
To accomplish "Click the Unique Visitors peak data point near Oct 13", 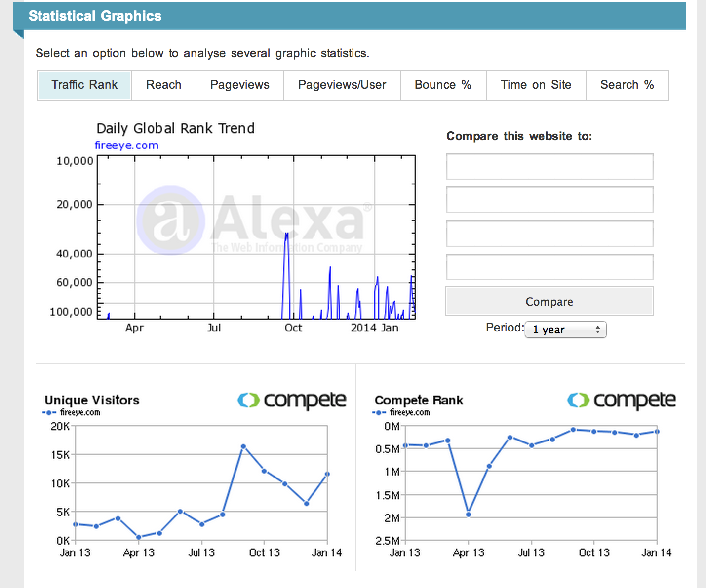I will point(243,446).
